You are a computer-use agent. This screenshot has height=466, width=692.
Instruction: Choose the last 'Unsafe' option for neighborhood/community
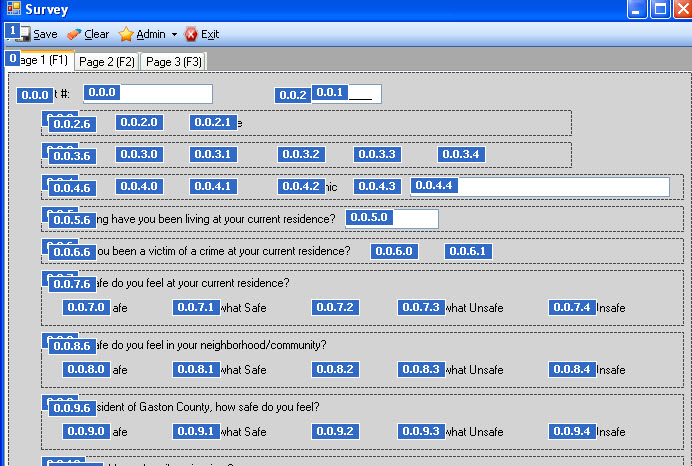587,369
